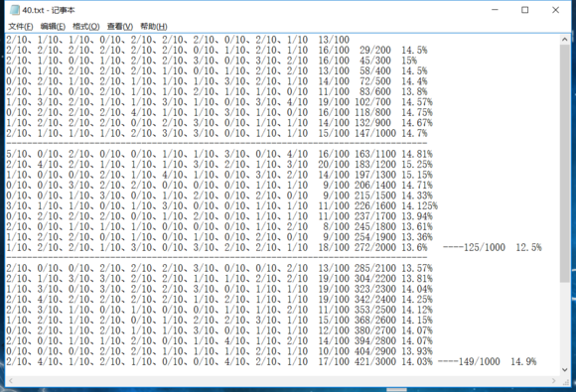
Task: Click the value 13.8%
Action: point(414,91)
